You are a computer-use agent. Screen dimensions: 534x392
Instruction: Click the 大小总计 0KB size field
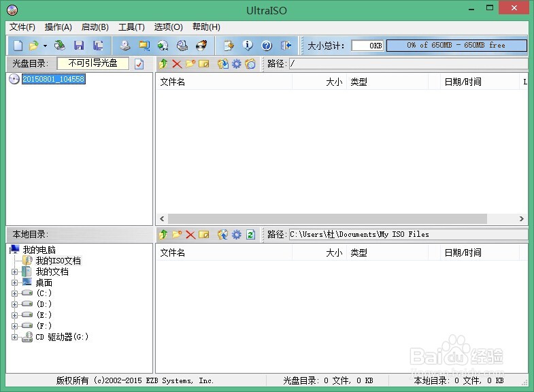367,46
